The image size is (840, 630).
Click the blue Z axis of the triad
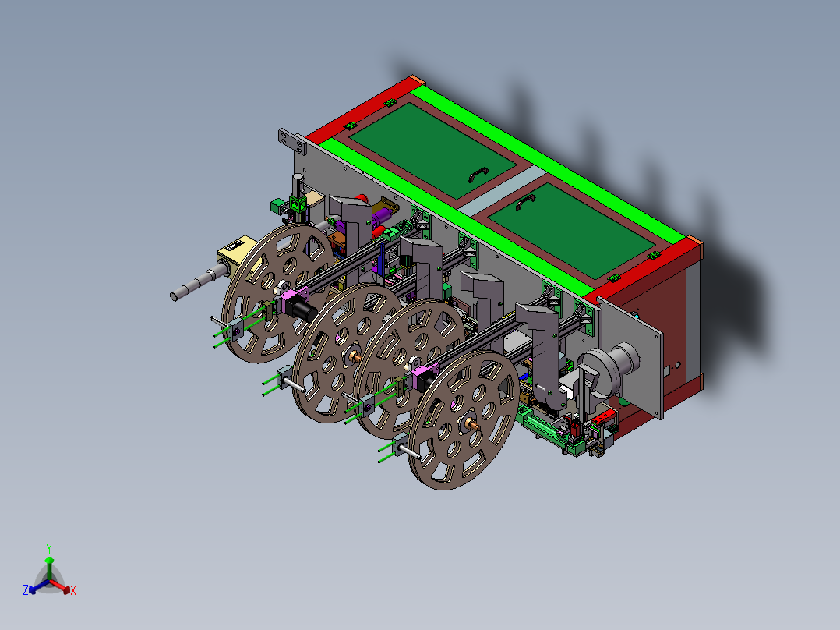tap(39, 586)
